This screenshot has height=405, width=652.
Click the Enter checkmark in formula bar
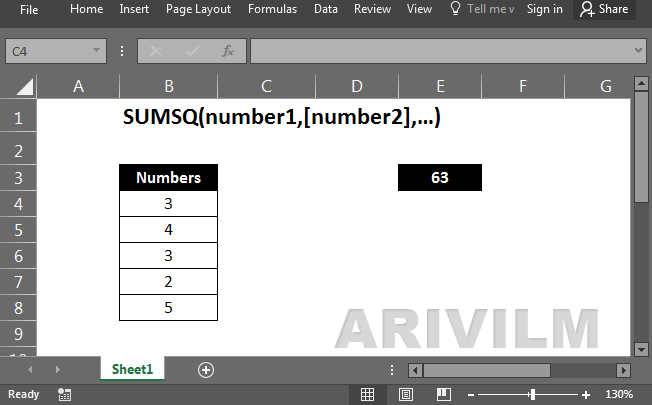coord(192,50)
